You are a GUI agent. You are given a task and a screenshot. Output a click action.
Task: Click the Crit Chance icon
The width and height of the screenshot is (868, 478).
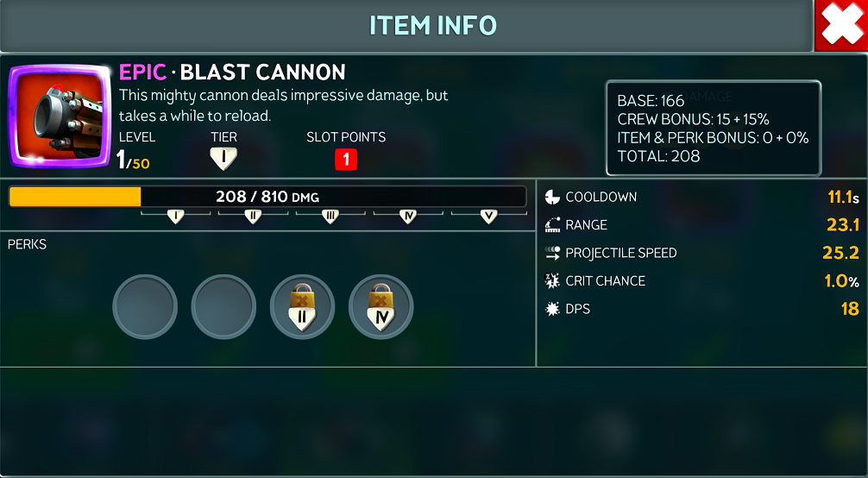click(552, 280)
